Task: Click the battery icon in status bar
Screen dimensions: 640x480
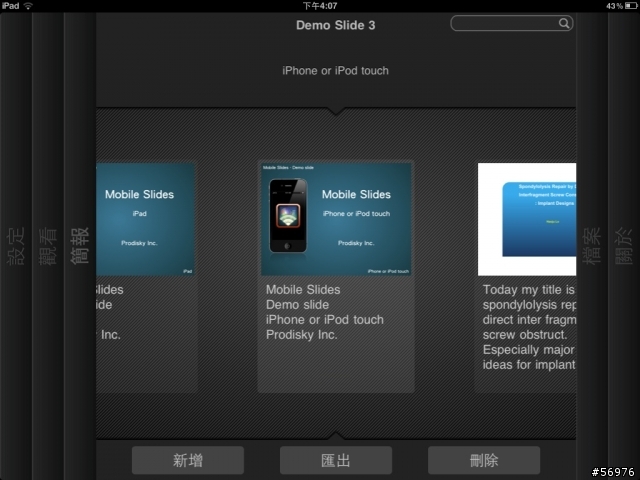Action: tap(631, 6)
